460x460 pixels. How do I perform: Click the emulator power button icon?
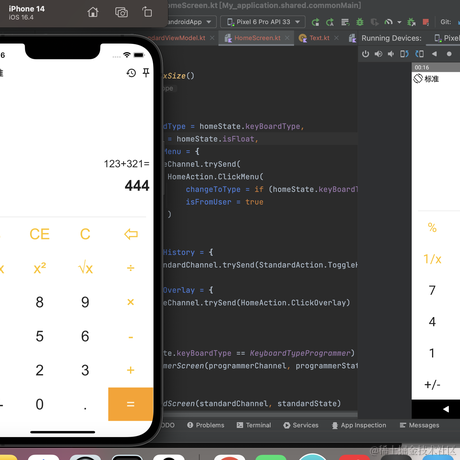pos(366,54)
